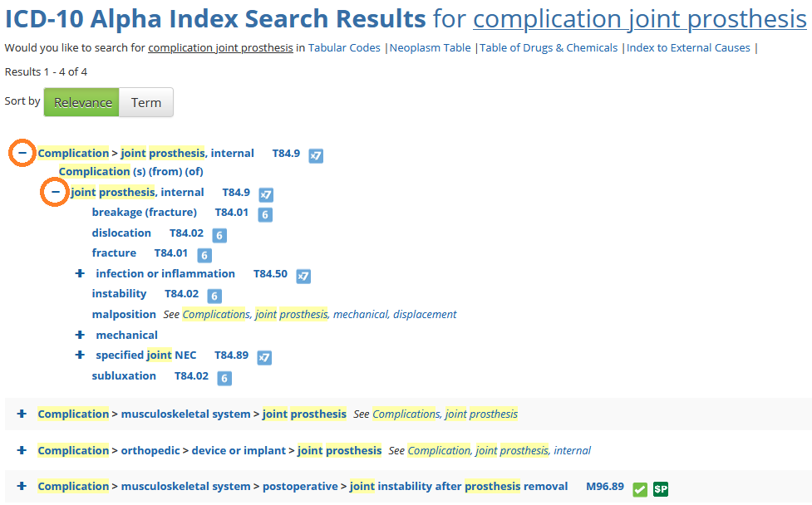Collapse the top Complication joint prosthesis entry

click(22, 152)
